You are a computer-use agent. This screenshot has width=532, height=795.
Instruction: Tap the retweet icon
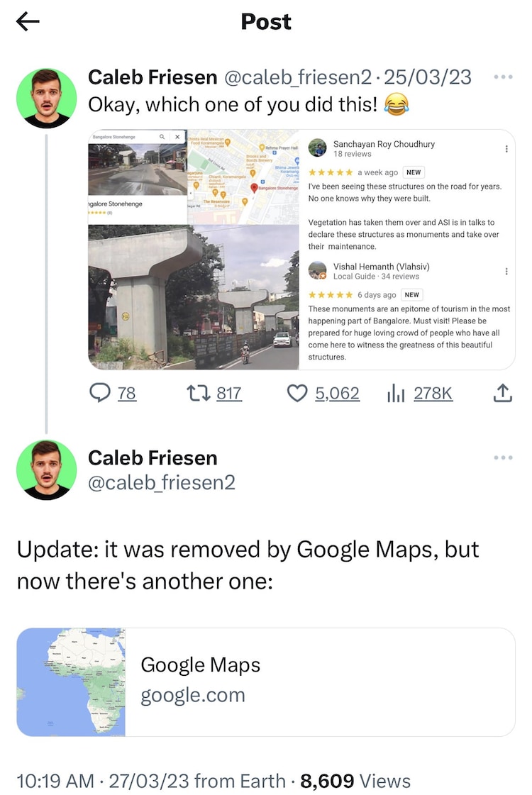[196, 393]
